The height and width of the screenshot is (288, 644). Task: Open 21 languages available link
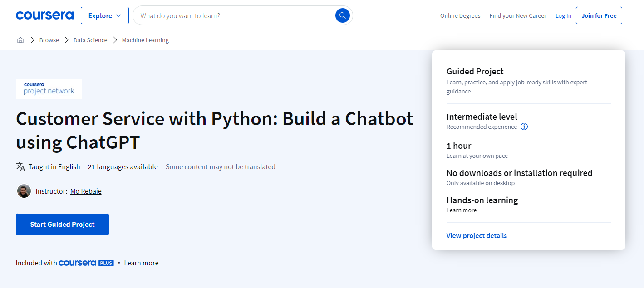pos(123,166)
